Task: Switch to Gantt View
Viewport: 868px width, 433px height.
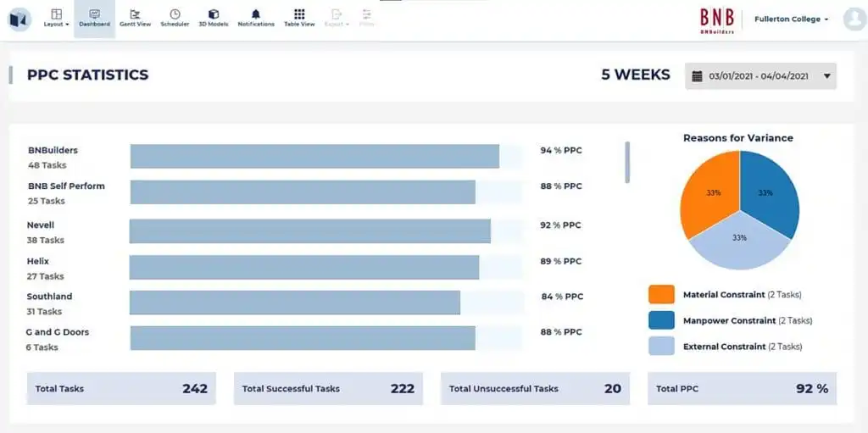Action: 135,18
